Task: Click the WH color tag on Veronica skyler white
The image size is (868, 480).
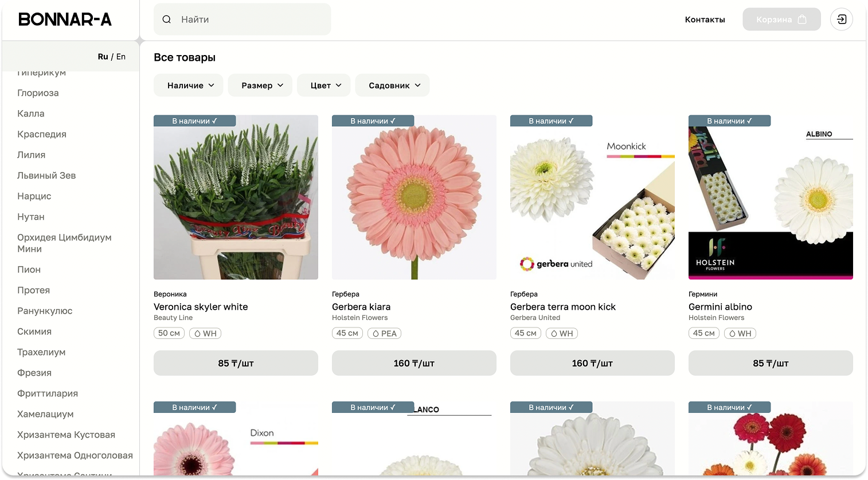Action: click(205, 333)
